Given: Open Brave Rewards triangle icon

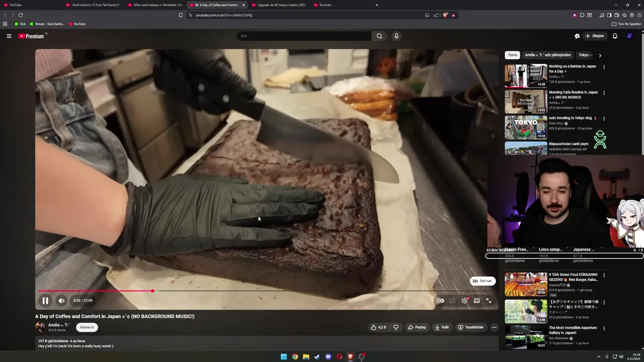Looking at the screenshot, I should tap(453, 15).
